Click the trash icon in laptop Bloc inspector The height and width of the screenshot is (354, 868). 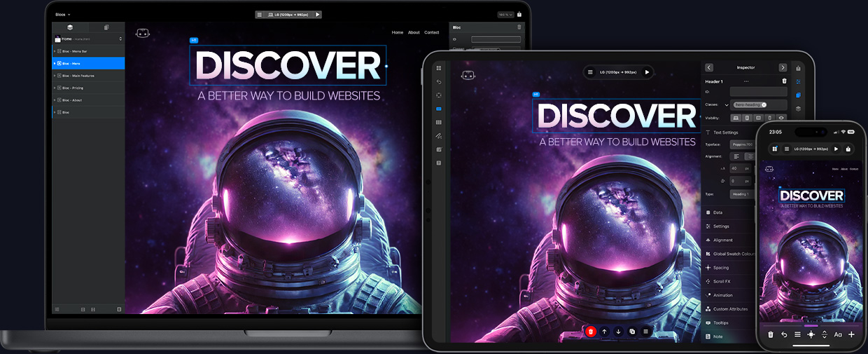coord(519,27)
